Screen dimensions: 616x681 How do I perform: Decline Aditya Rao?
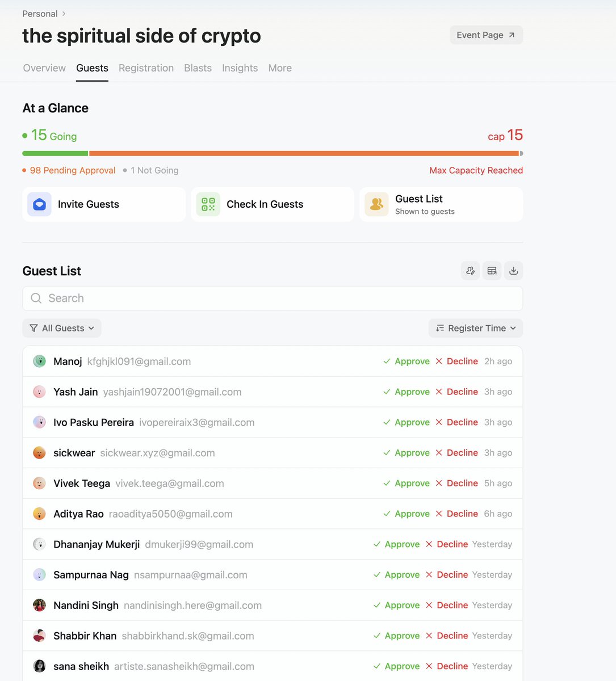click(456, 514)
